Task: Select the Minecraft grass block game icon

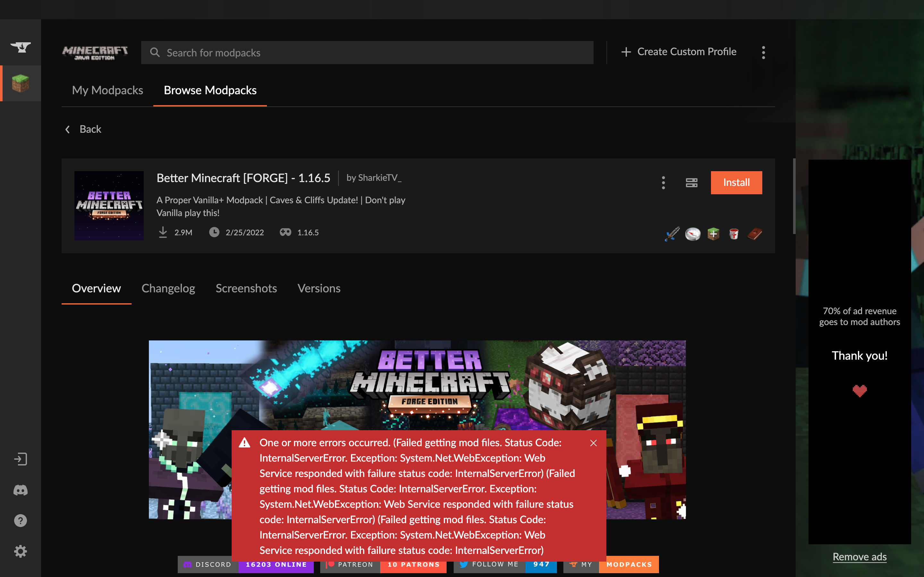Action: coord(21,83)
